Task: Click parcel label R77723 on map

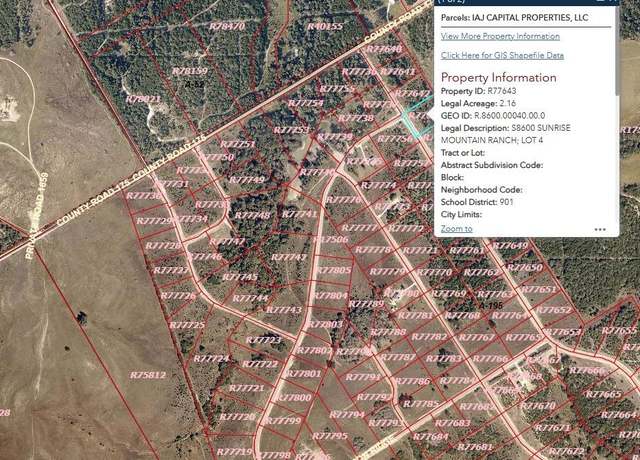Action: click(263, 340)
